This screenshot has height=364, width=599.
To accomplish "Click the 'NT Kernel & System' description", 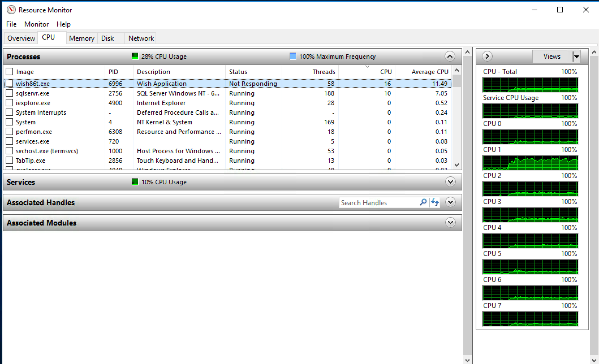I will click(164, 122).
